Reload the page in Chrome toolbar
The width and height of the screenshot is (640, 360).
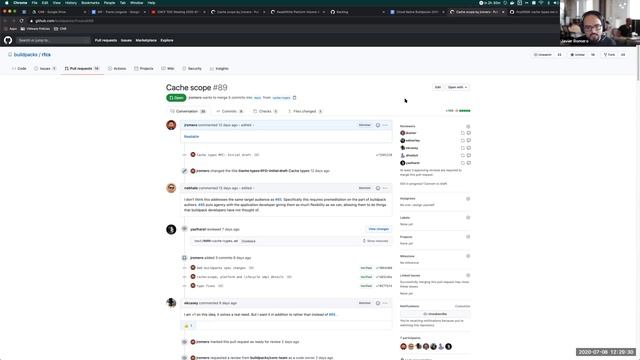point(22,21)
